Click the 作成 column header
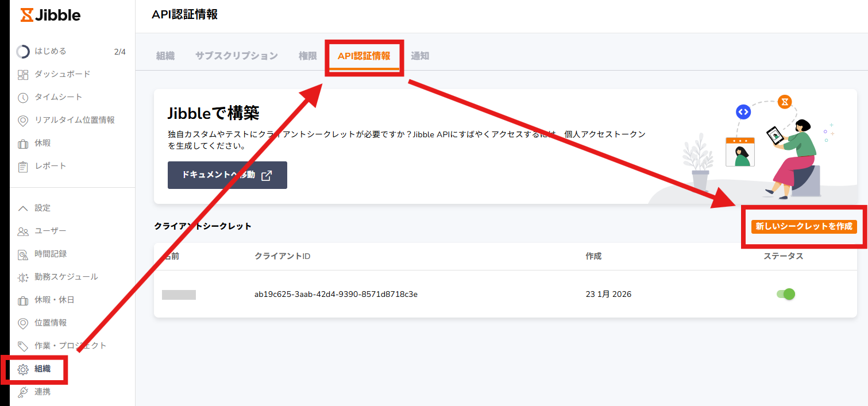 point(593,256)
